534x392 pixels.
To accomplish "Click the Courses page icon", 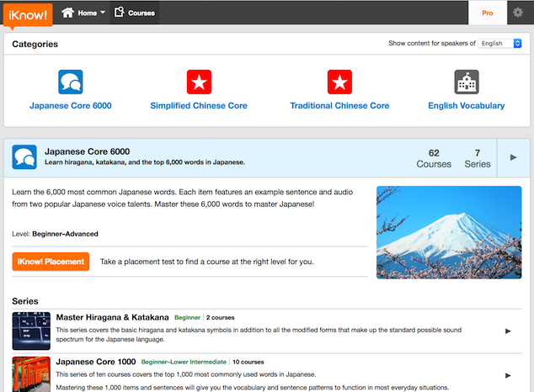I will [119, 13].
